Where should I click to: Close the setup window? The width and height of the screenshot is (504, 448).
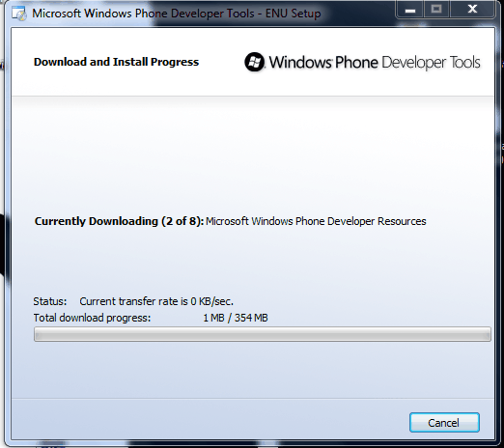click(x=472, y=10)
